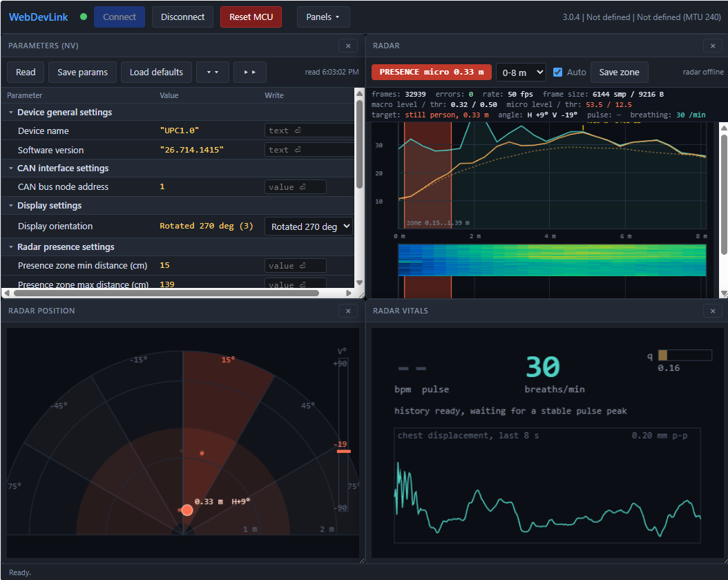Click the parameters scrollbar down arrow

point(359,282)
